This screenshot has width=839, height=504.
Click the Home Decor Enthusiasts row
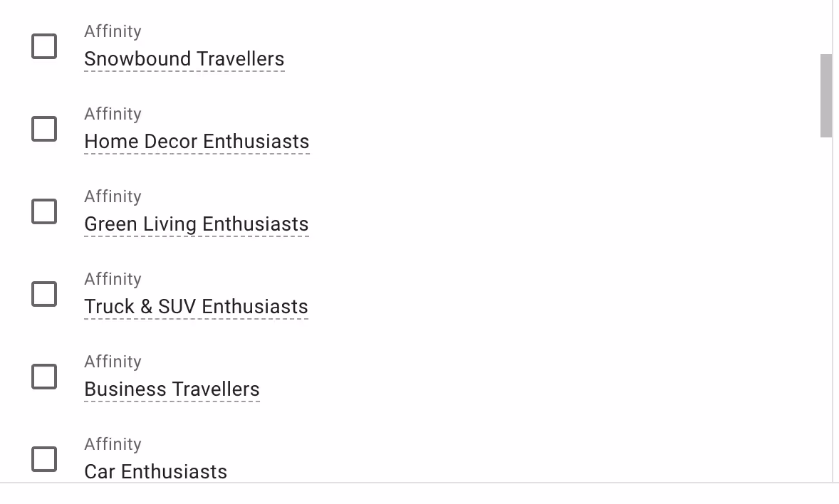[427, 129]
